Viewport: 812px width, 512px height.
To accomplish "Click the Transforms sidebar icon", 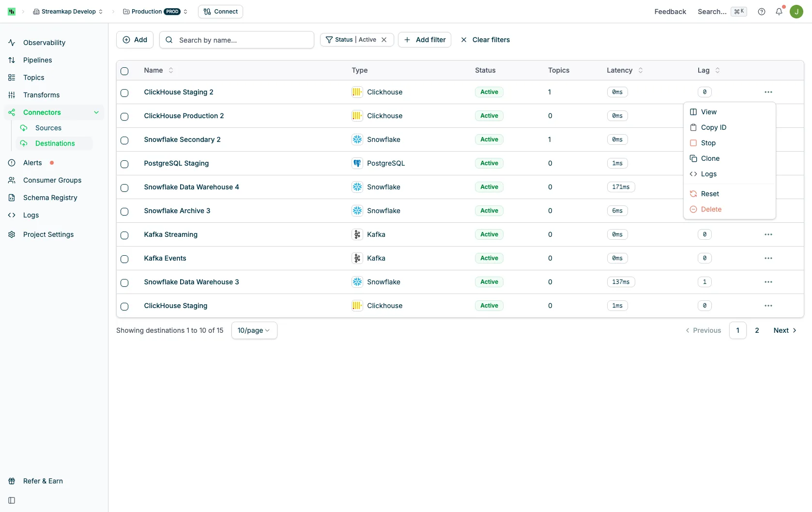I will click(x=12, y=95).
